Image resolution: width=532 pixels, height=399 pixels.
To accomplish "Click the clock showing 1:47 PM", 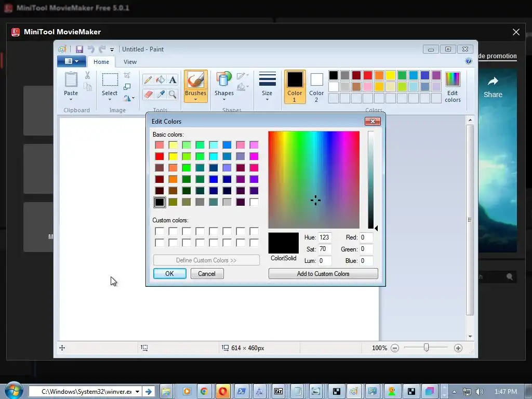I will pos(506,392).
